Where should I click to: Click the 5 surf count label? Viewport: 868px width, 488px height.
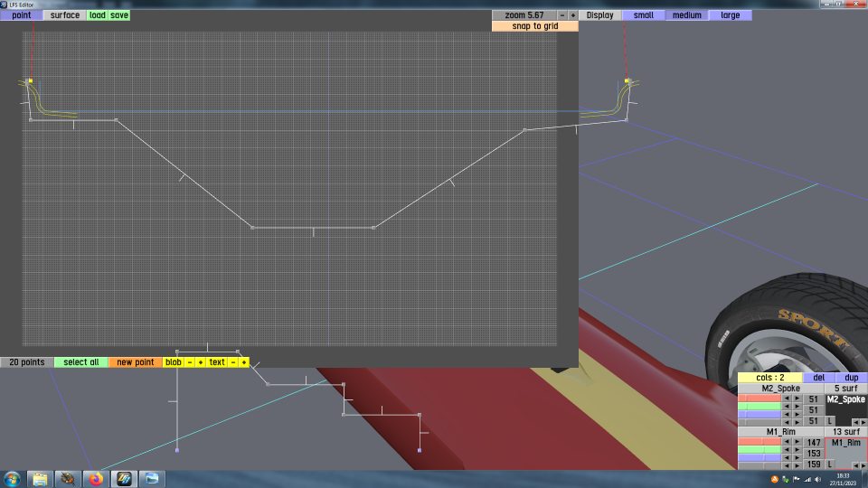846,389
